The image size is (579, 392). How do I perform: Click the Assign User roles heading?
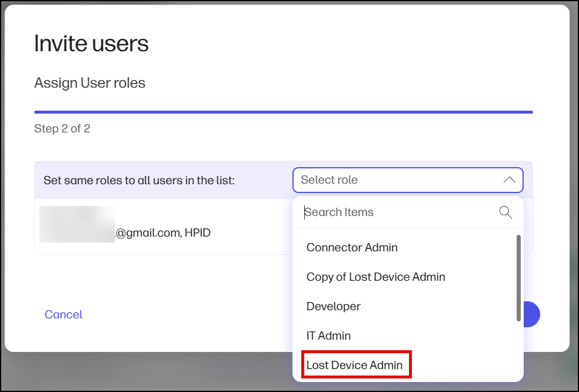[89, 83]
